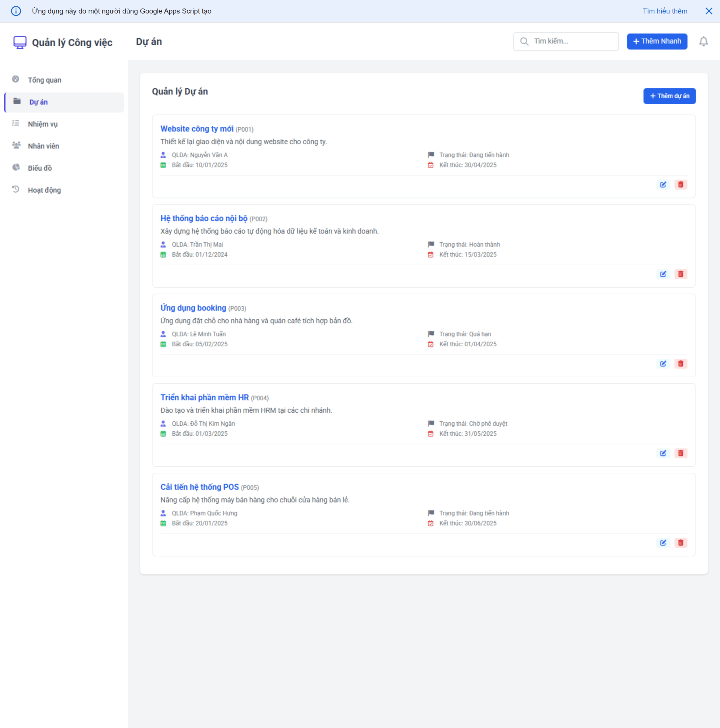This screenshot has width=720, height=728.
Task: Open the Hoạt động activity log
Action: [x=44, y=190]
